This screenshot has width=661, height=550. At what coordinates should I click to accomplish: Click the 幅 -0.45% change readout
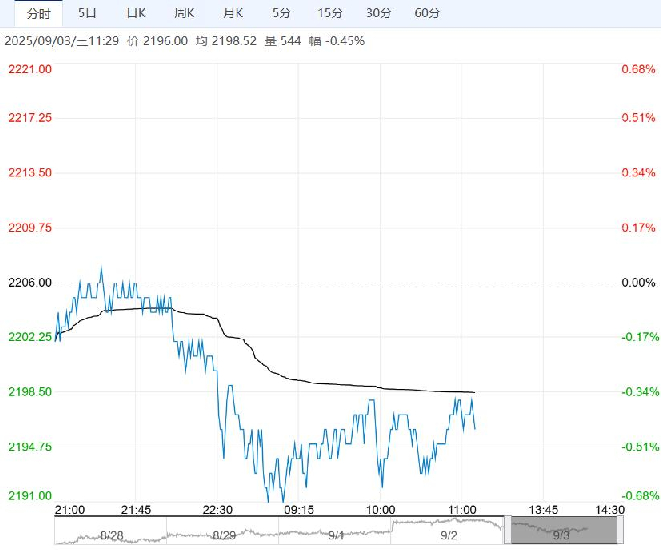pyautogui.click(x=336, y=41)
